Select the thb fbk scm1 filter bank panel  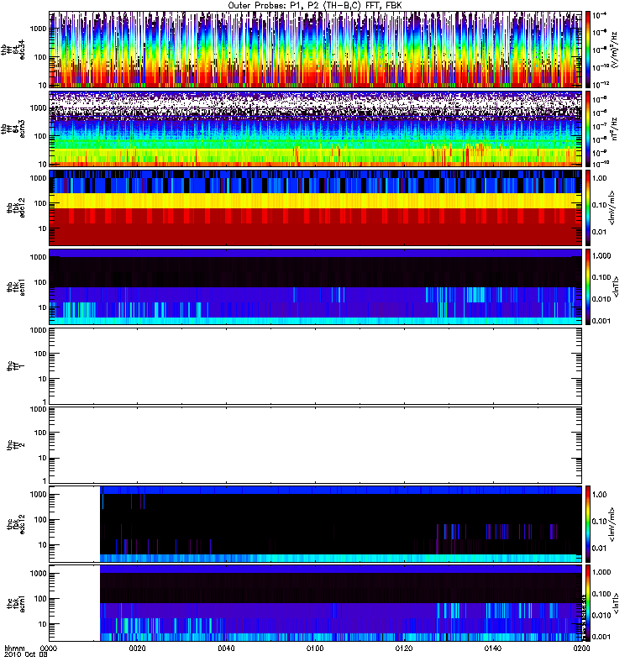[x=316, y=286]
